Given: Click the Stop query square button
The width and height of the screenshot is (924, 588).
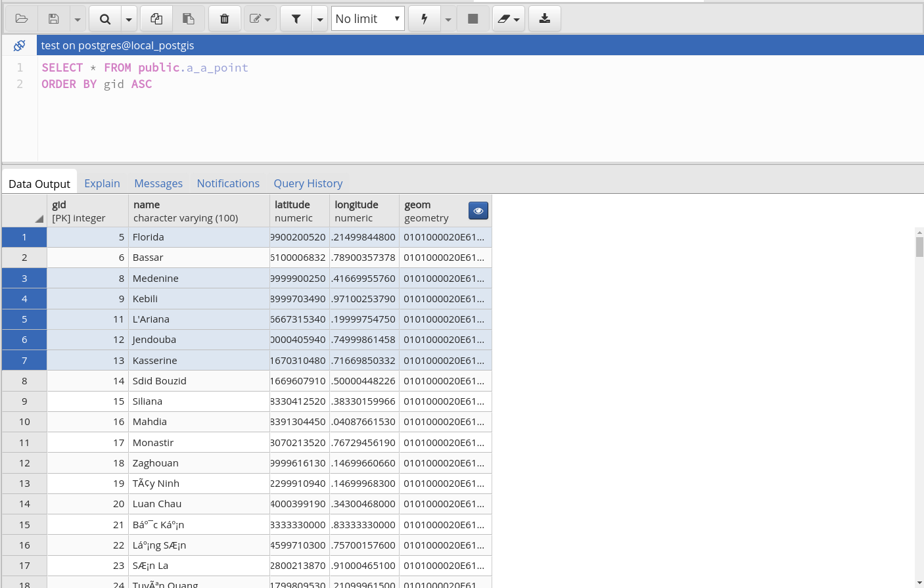Looking at the screenshot, I should (x=473, y=19).
